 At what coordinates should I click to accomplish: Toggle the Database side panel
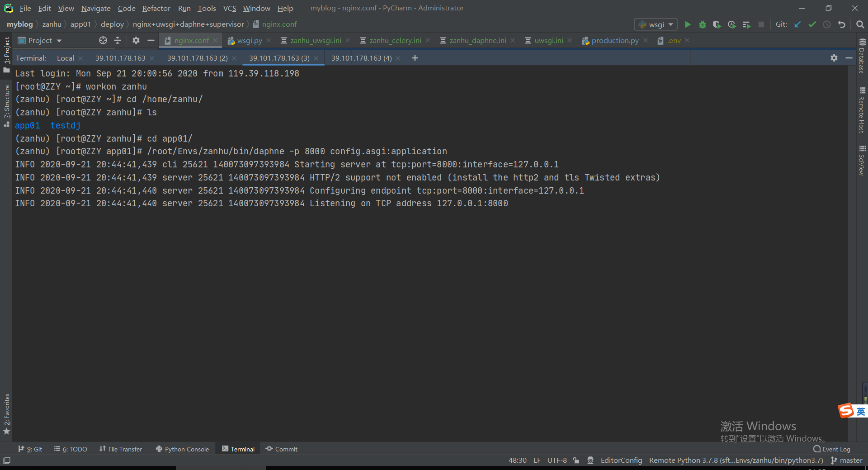click(862, 56)
